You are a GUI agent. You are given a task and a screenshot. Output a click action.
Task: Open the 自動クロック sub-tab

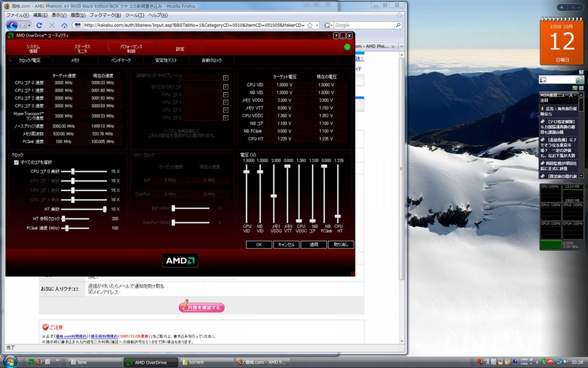[212, 60]
